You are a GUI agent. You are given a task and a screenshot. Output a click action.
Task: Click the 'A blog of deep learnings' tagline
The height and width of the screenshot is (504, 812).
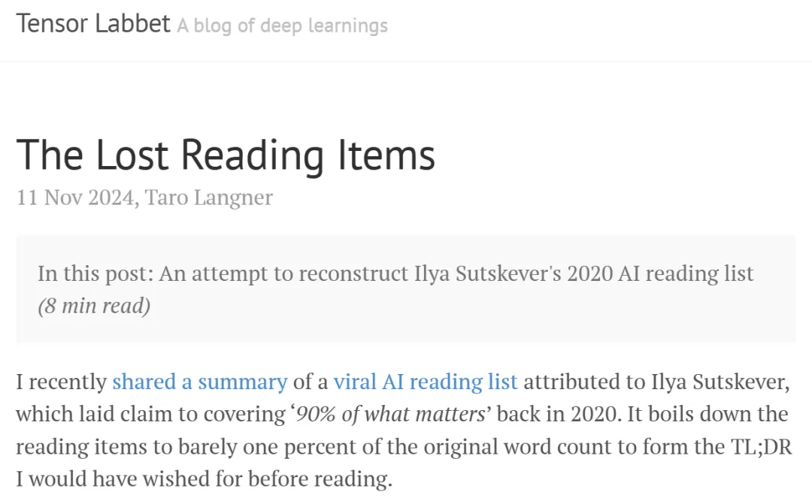point(282,26)
